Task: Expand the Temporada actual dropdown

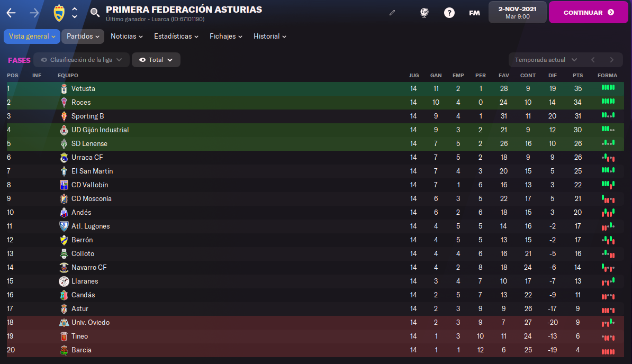Action: click(x=546, y=60)
